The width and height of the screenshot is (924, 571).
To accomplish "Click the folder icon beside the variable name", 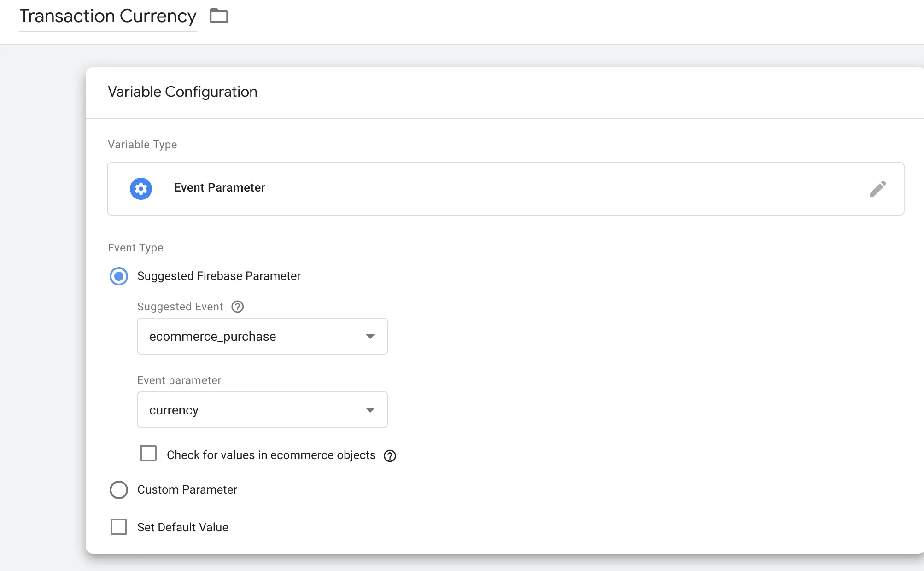I will 219,16.
